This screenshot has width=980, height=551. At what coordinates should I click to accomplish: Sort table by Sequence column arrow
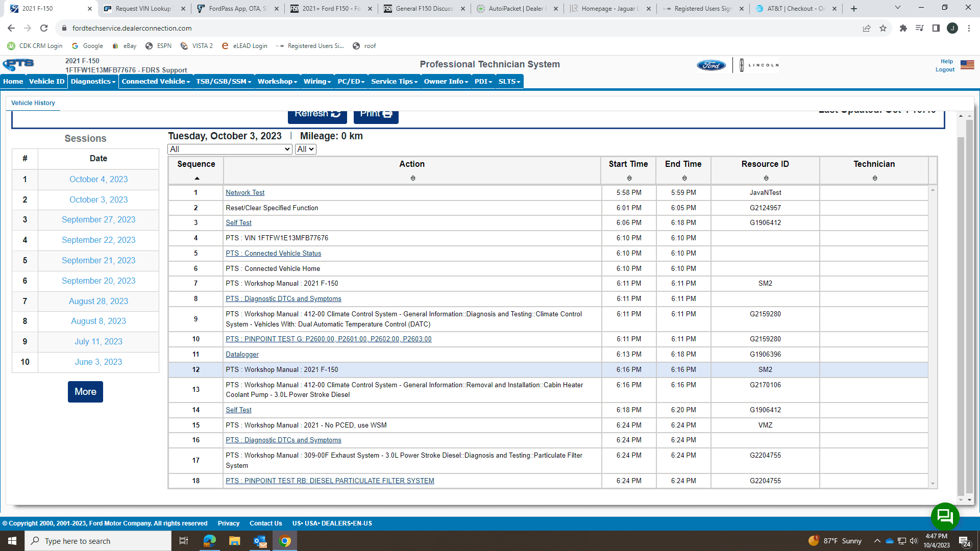point(197,178)
